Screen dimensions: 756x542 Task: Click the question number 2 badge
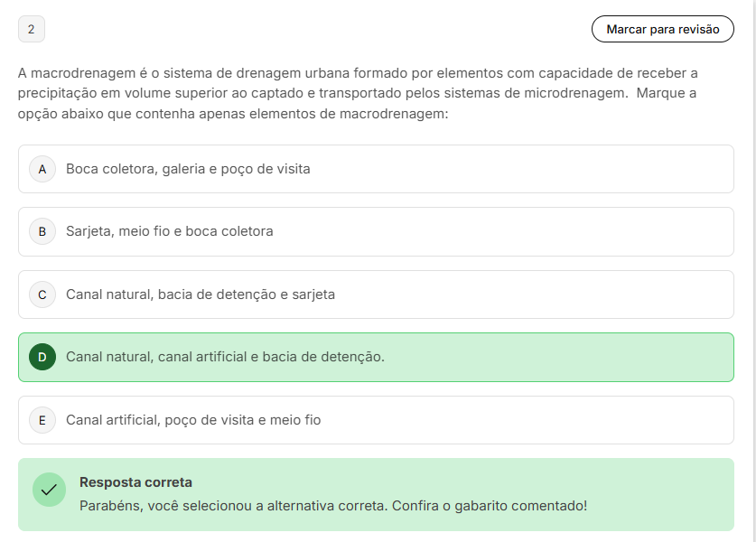pyautogui.click(x=32, y=29)
